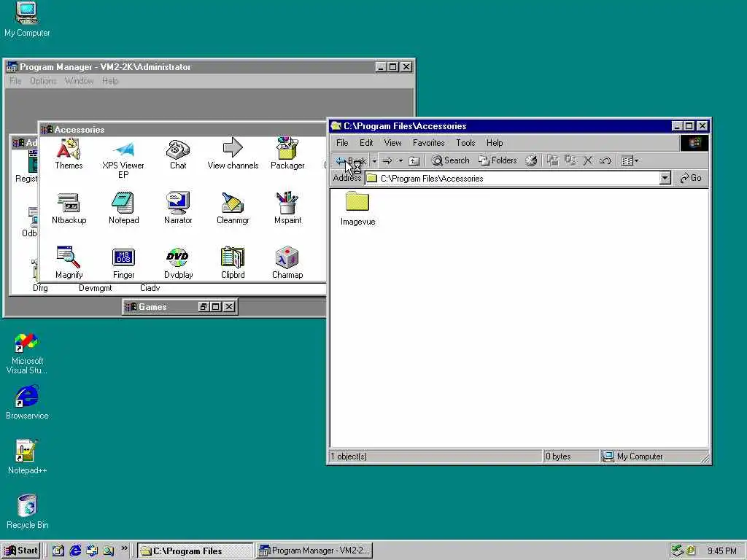Screen dimensions: 747x560
Task: Launch the Cleanmgr icon
Action: 233,208
